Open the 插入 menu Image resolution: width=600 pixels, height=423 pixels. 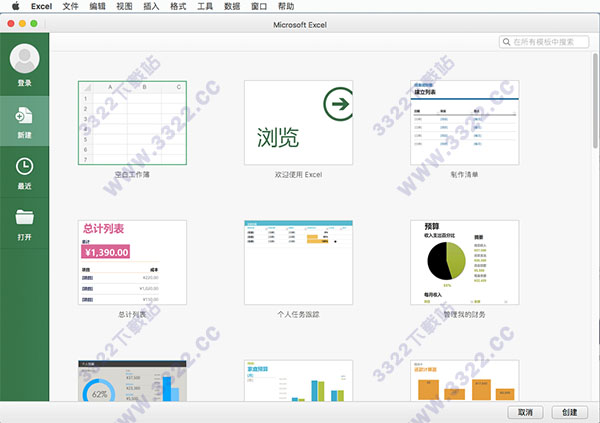tap(151, 6)
